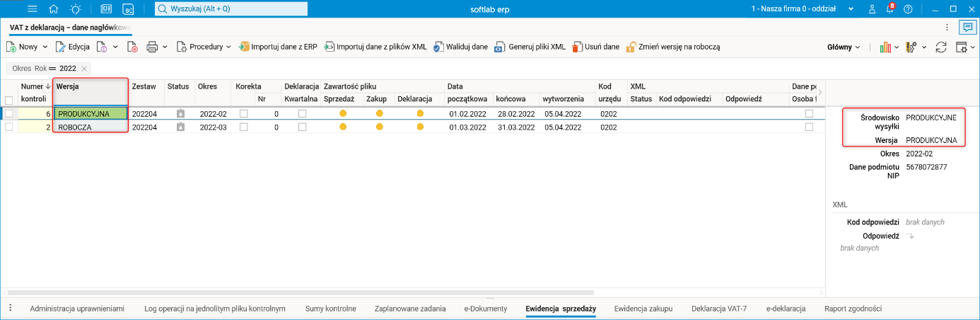Screen dimensions: 980x320
Task: Expand the document info dropdown arrow
Action: coord(115,47)
